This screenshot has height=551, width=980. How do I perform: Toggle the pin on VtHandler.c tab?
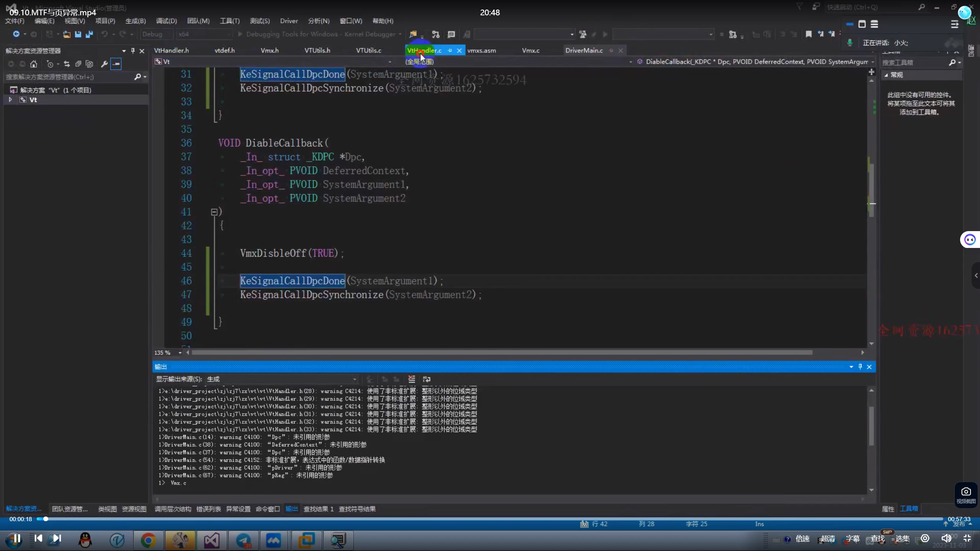(450, 51)
